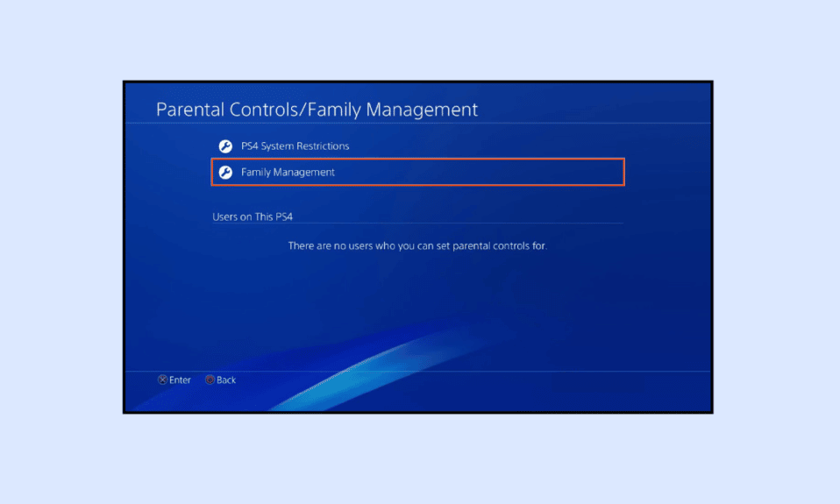Click the circle button icon next to Back
840x504 pixels.
(210, 380)
